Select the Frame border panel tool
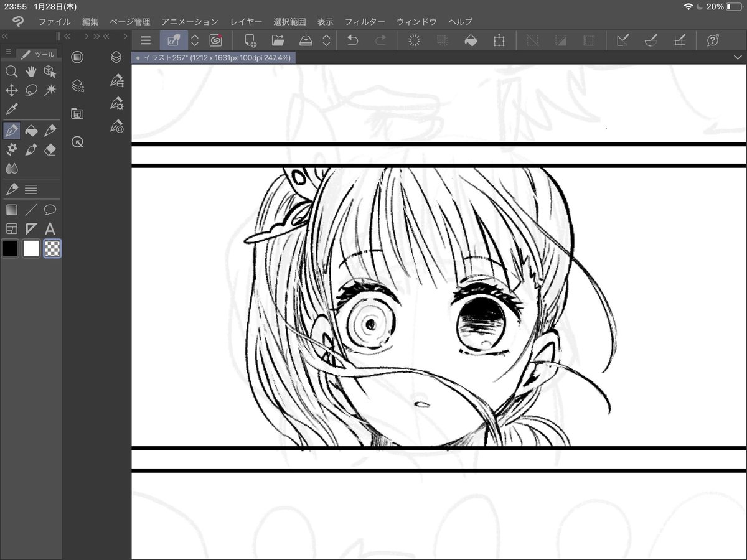Screen dimensions: 747x560 pyautogui.click(x=11, y=229)
